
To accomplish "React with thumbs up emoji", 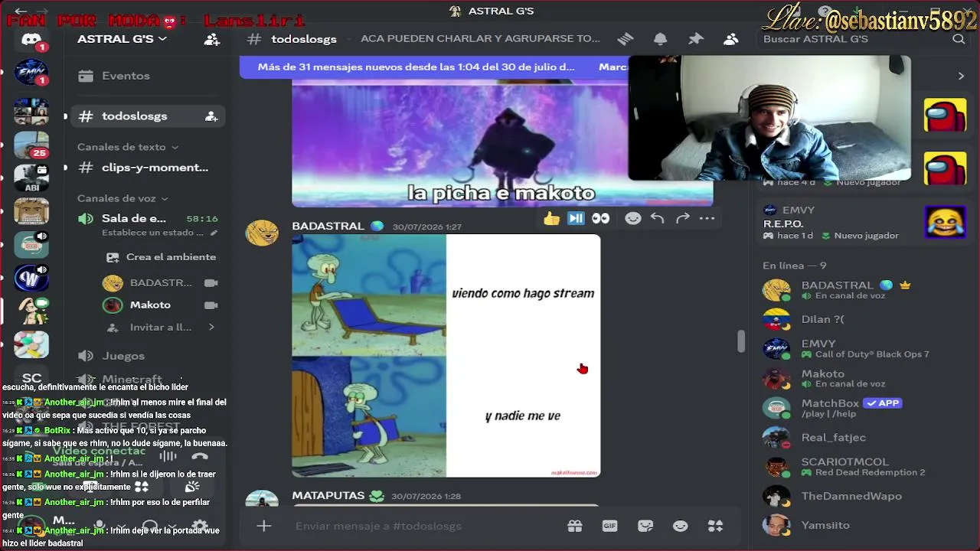I will [551, 219].
